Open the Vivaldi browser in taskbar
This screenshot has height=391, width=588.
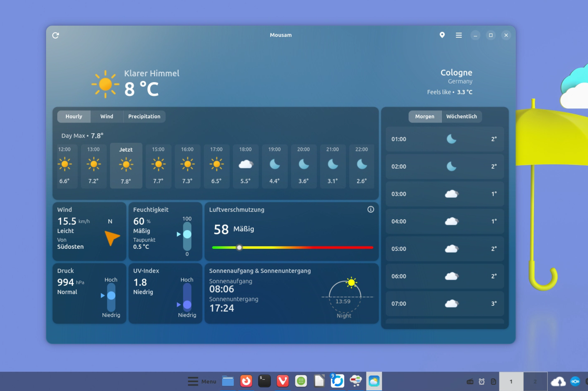(x=283, y=381)
